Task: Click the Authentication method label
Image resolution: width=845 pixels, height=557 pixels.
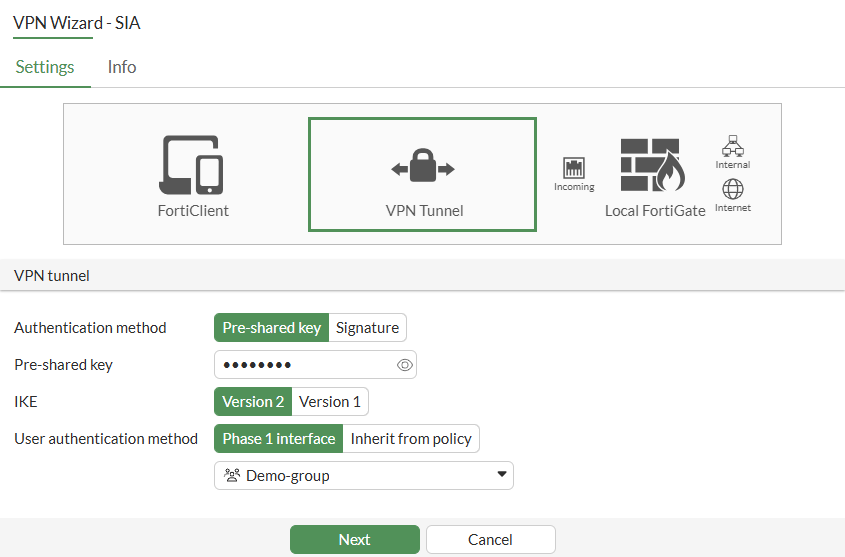Action: tap(90, 328)
